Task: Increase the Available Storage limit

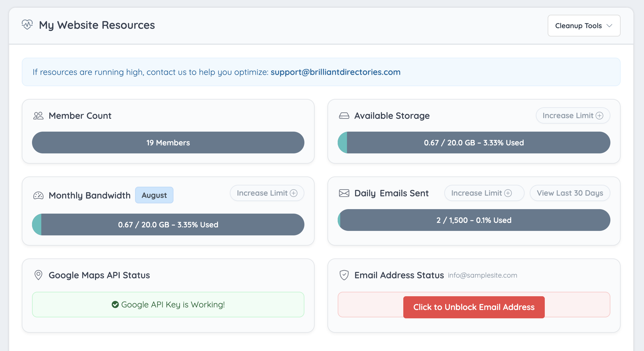Action: pyautogui.click(x=573, y=116)
